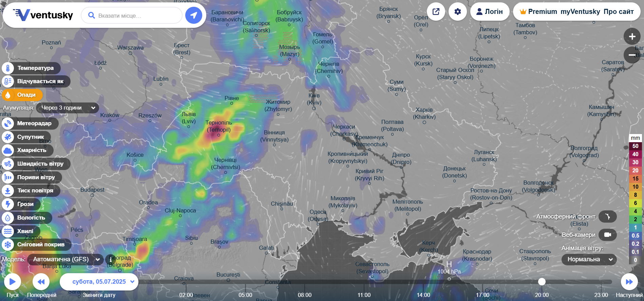Advance to the next time step

point(629,282)
